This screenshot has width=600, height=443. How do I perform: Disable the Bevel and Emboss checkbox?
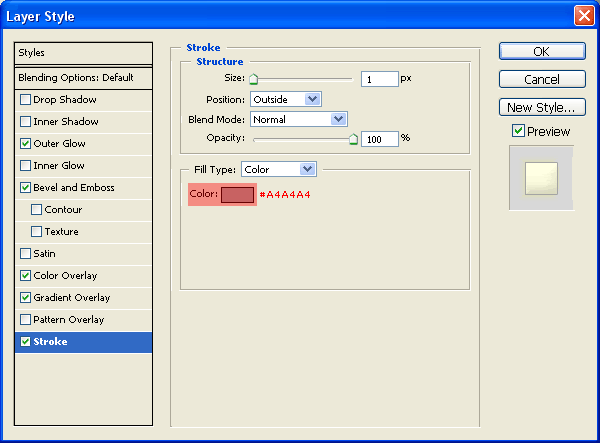pos(25,188)
